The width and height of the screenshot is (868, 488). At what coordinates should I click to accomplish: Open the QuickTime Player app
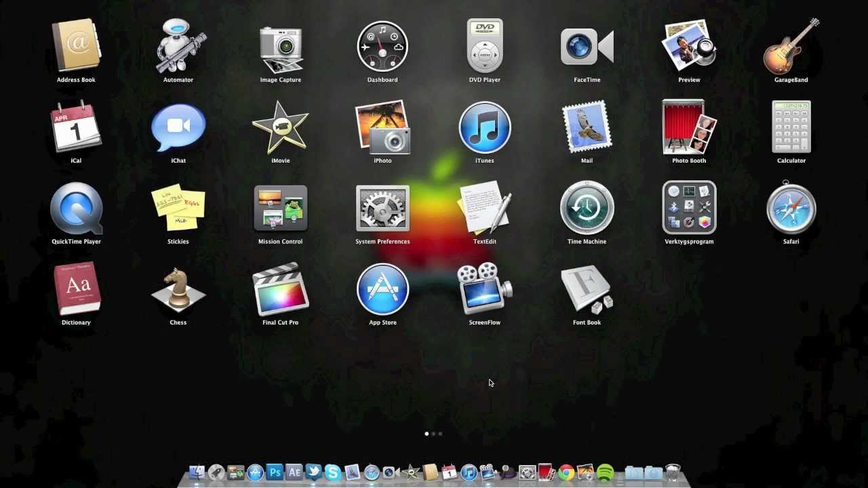76,208
